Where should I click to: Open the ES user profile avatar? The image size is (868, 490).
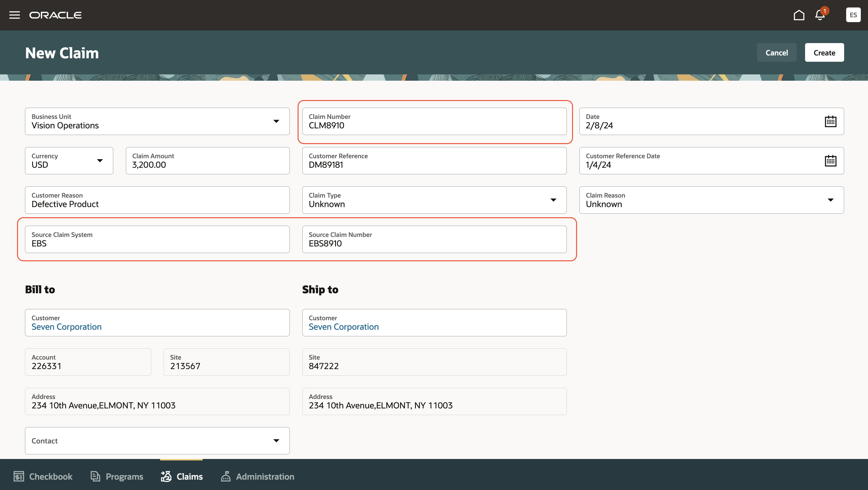point(853,15)
